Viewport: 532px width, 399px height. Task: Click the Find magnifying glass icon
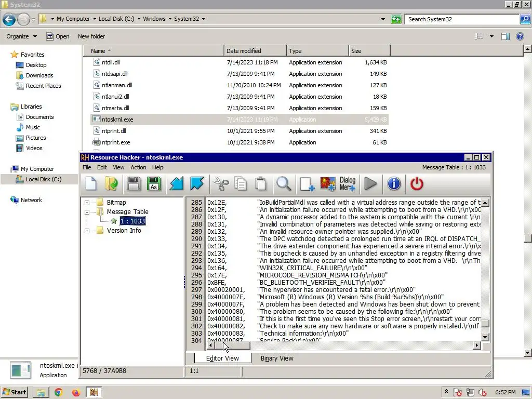coord(284,184)
